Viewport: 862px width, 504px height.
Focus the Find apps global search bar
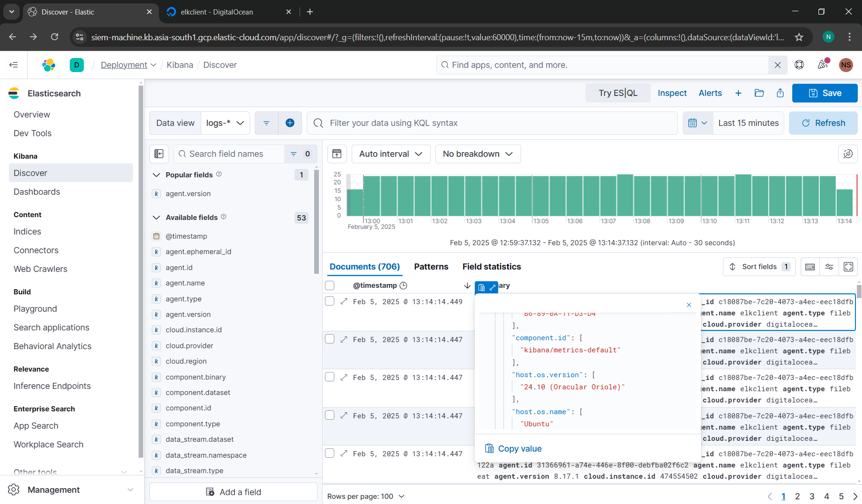point(603,65)
